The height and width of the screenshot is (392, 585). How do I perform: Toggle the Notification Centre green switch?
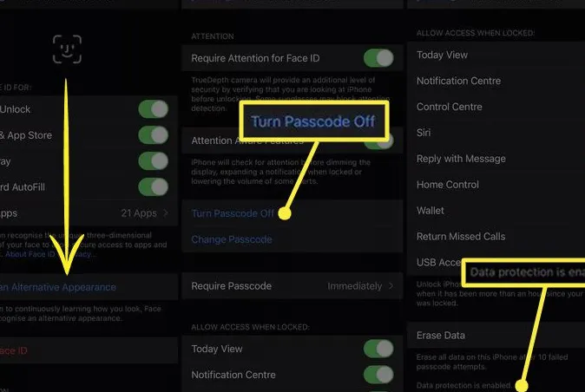378,375
